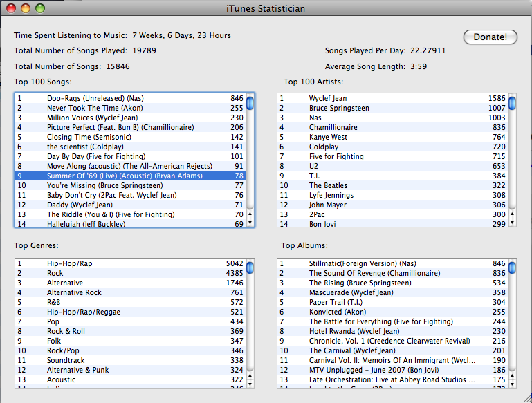Select album Stillmatic(Foreign Version) (Nas)
The width and height of the screenshot is (532, 403).
(x=393, y=263)
